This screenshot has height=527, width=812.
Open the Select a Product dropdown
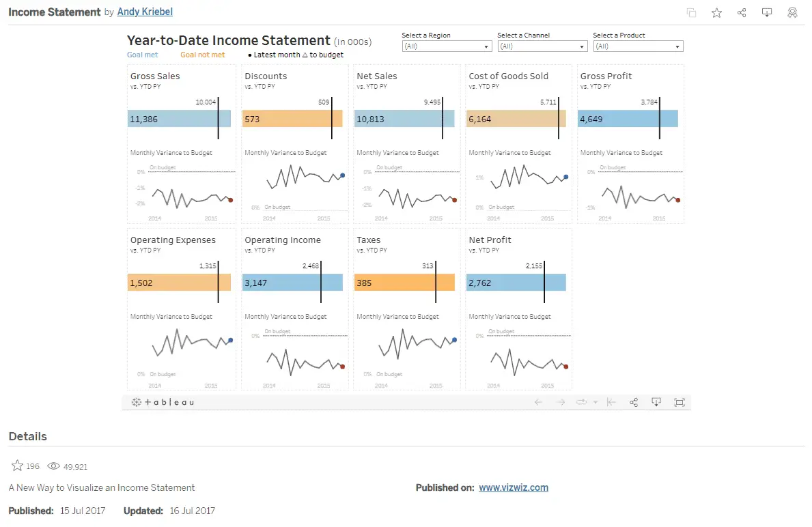pyautogui.click(x=677, y=46)
